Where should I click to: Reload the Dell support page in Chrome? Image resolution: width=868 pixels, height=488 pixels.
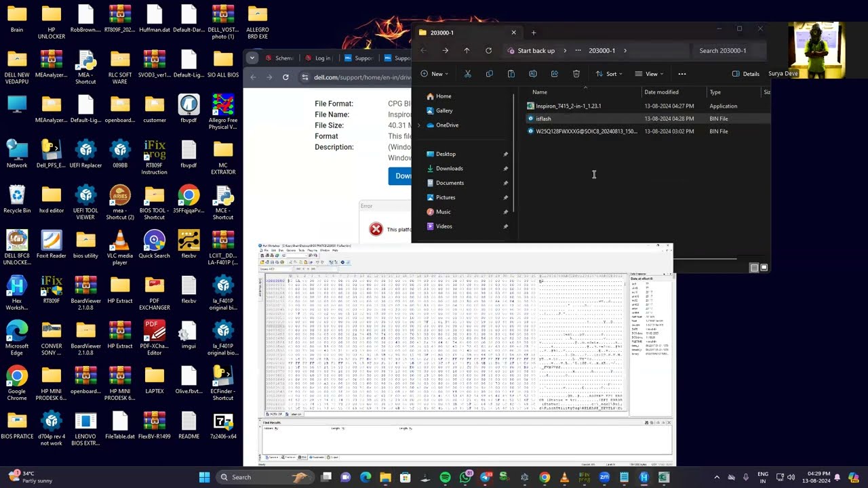[x=285, y=77]
